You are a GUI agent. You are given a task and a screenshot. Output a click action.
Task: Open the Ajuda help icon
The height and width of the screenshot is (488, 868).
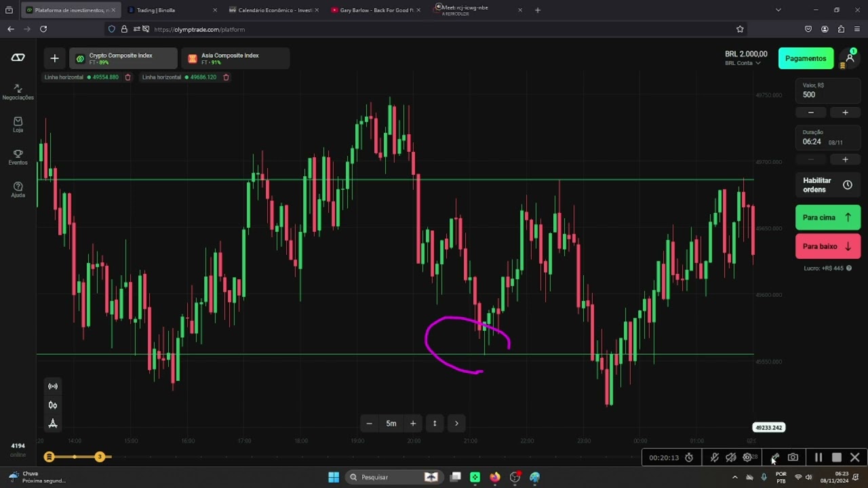(x=18, y=190)
